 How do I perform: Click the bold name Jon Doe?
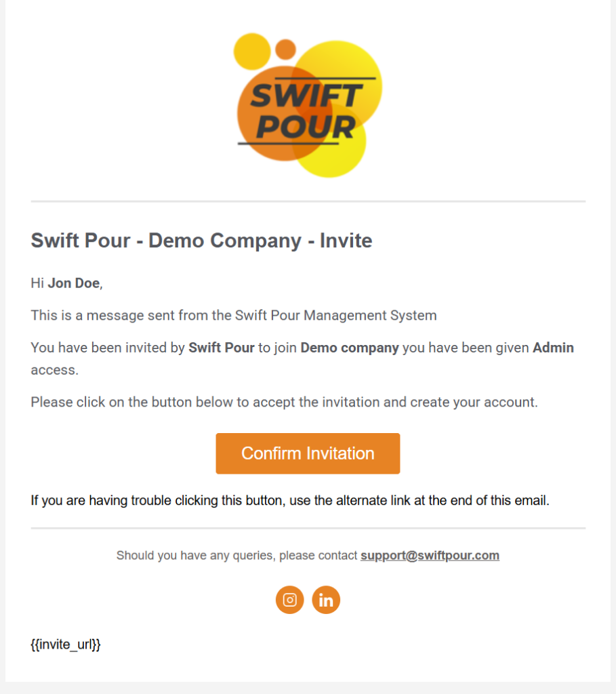(x=74, y=283)
